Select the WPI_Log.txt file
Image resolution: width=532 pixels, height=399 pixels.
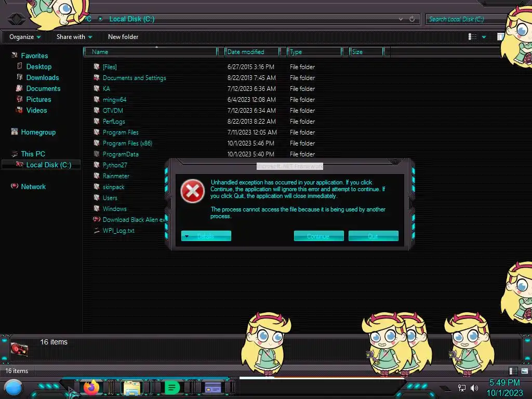point(118,230)
